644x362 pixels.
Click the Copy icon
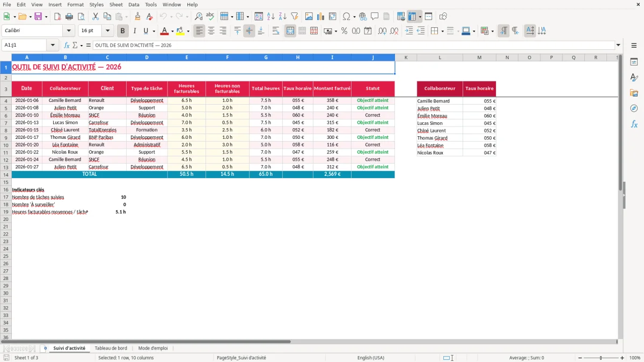pos(107,17)
